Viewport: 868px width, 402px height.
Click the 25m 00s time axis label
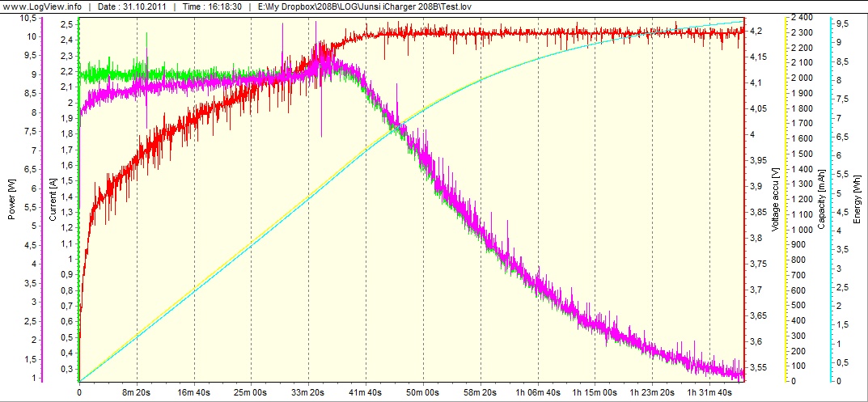[x=252, y=392]
